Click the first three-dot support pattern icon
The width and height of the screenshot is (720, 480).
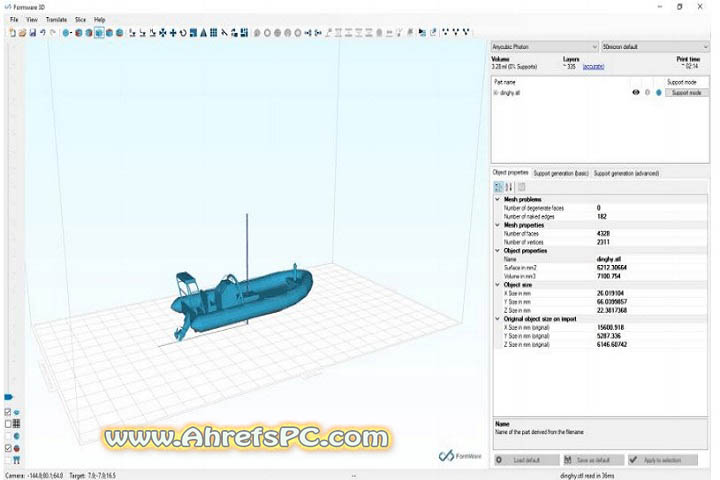(x=445, y=32)
